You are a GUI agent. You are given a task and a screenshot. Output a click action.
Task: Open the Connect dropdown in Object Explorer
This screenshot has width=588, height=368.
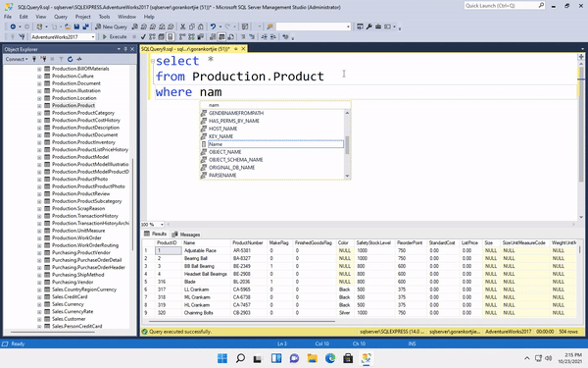pyautogui.click(x=17, y=59)
